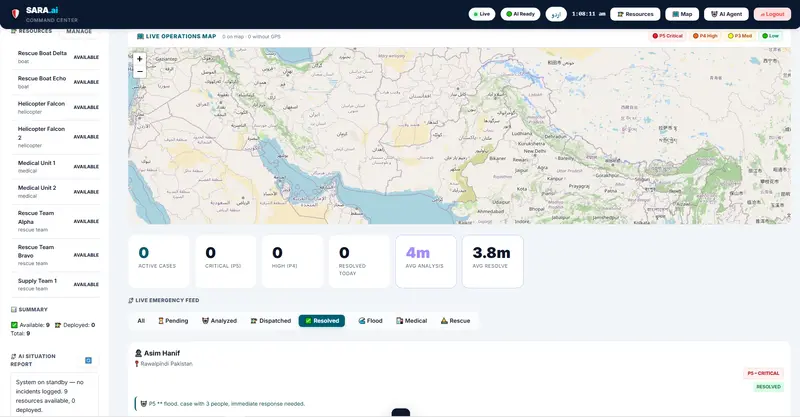Click the Deployed count in summary
The width and height of the screenshot is (800, 417).
[75, 325]
